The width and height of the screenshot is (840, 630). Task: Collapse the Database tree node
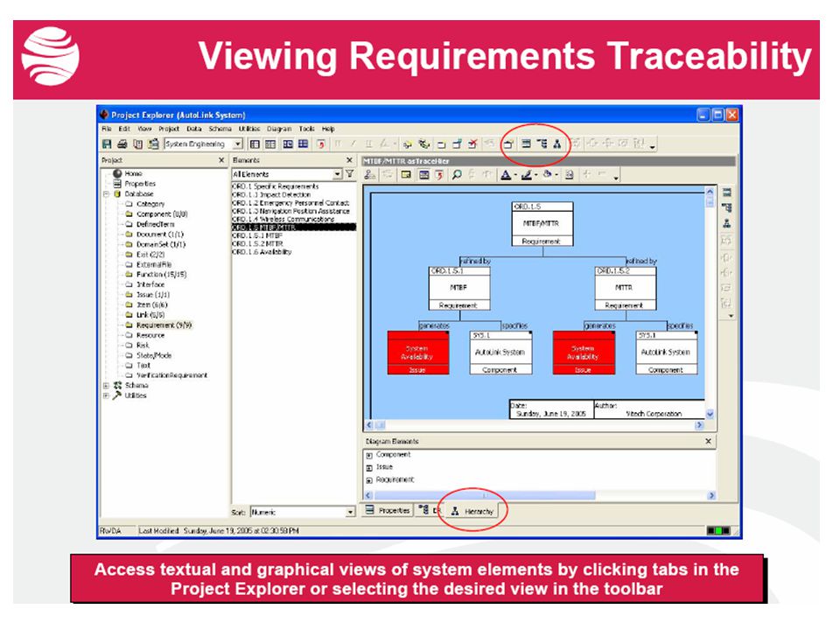(106, 194)
